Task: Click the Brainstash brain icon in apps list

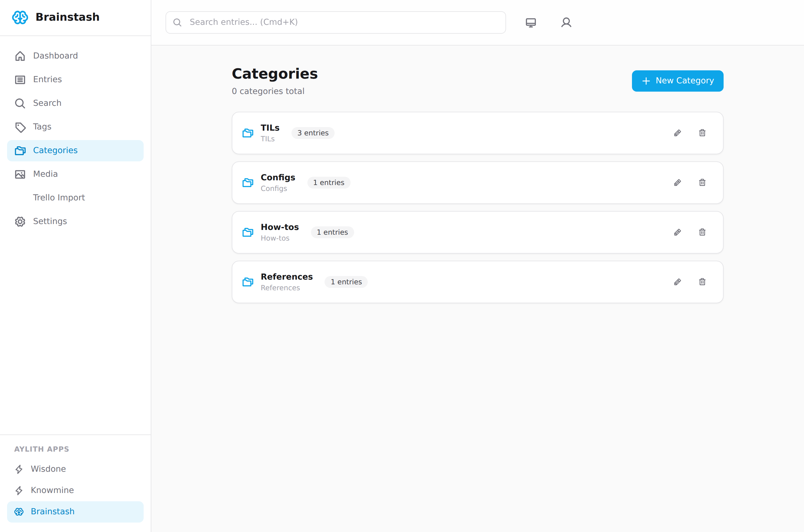Action: pos(19,512)
